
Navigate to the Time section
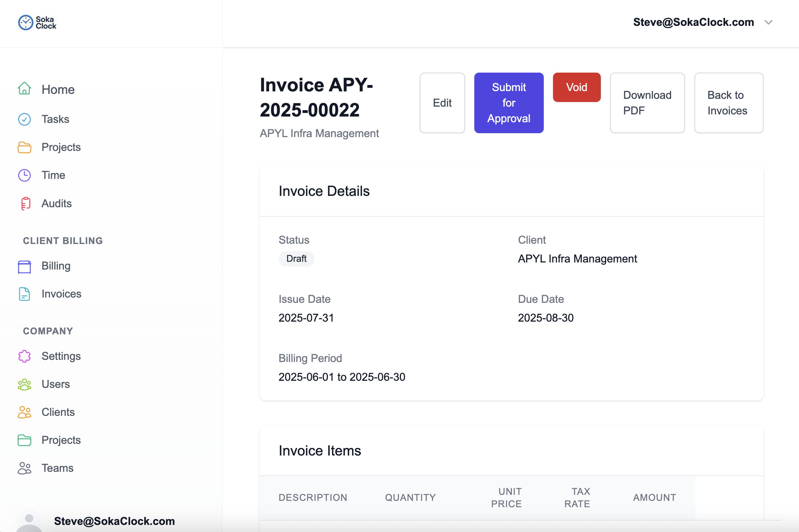click(x=53, y=175)
